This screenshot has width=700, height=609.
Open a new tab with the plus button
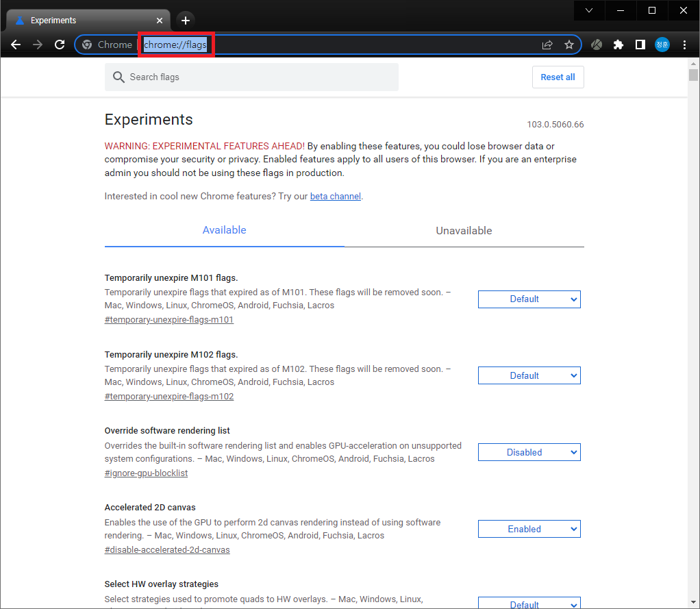(185, 20)
